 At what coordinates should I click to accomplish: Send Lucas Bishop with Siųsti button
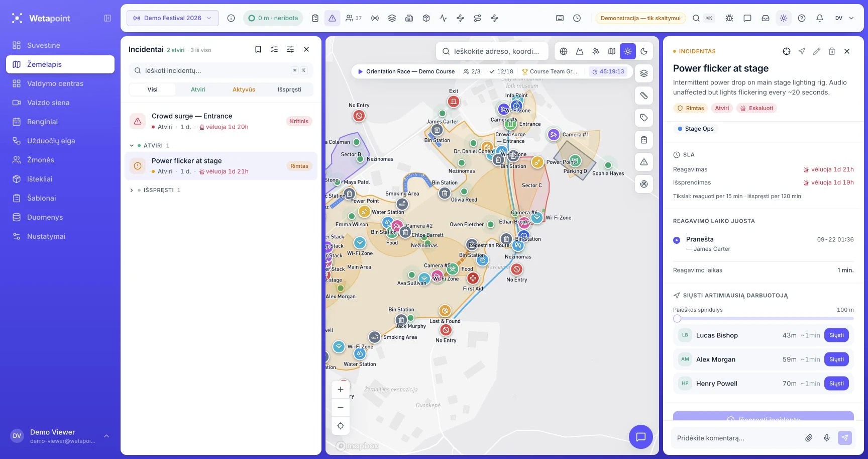pyautogui.click(x=836, y=335)
